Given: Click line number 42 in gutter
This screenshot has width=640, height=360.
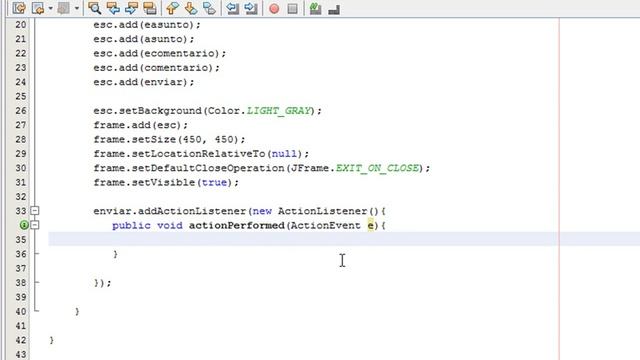Looking at the screenshot, I should click(x=21, y=340).
